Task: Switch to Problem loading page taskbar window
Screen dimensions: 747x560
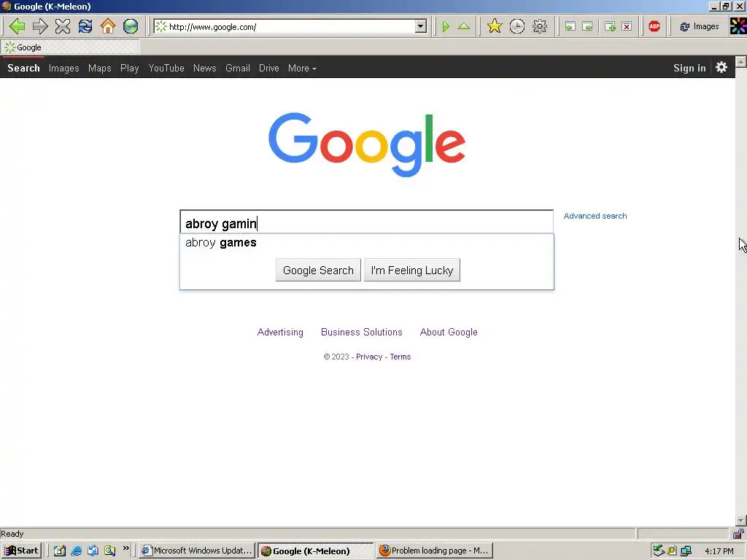Action: coord(435,551)
